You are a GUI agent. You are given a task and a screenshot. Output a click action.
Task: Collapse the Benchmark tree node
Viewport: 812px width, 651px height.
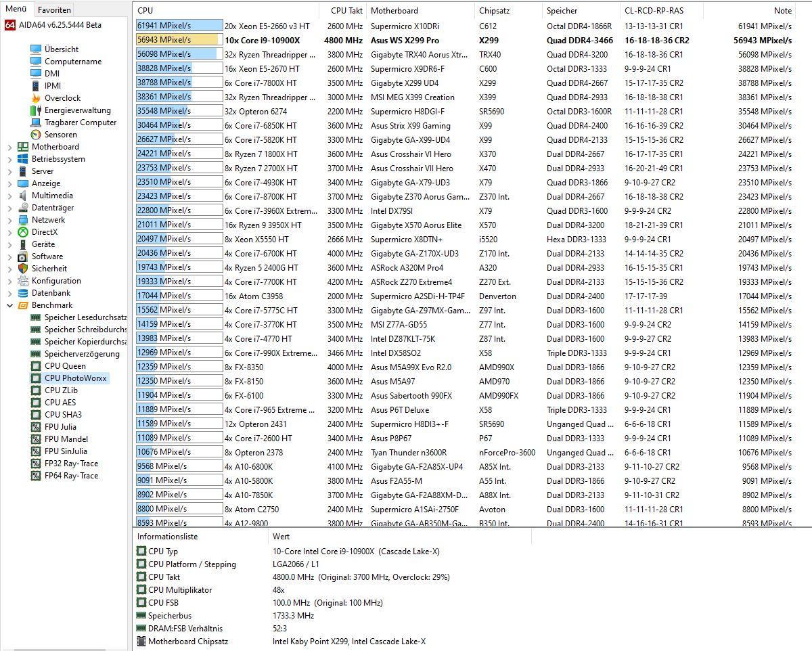tap(10, 305)
